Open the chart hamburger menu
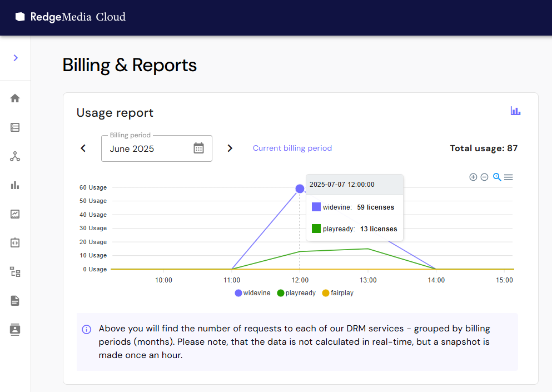Viewport: 552px width, 392px height. tap(508, 177)
